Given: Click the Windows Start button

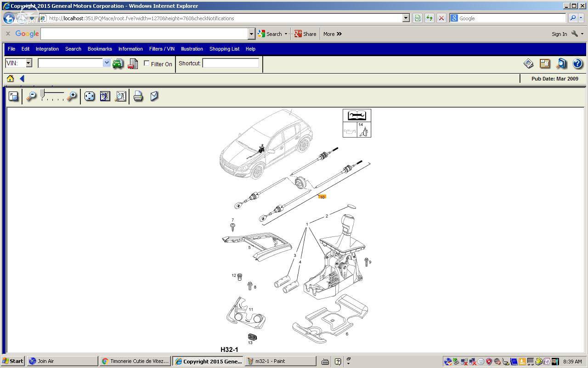Looking at the screenshot, I should point(13,361).
